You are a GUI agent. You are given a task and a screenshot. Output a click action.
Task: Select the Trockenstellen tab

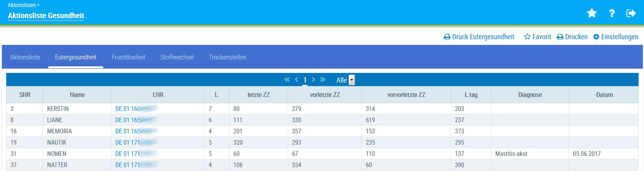click(x=227, y=57)
